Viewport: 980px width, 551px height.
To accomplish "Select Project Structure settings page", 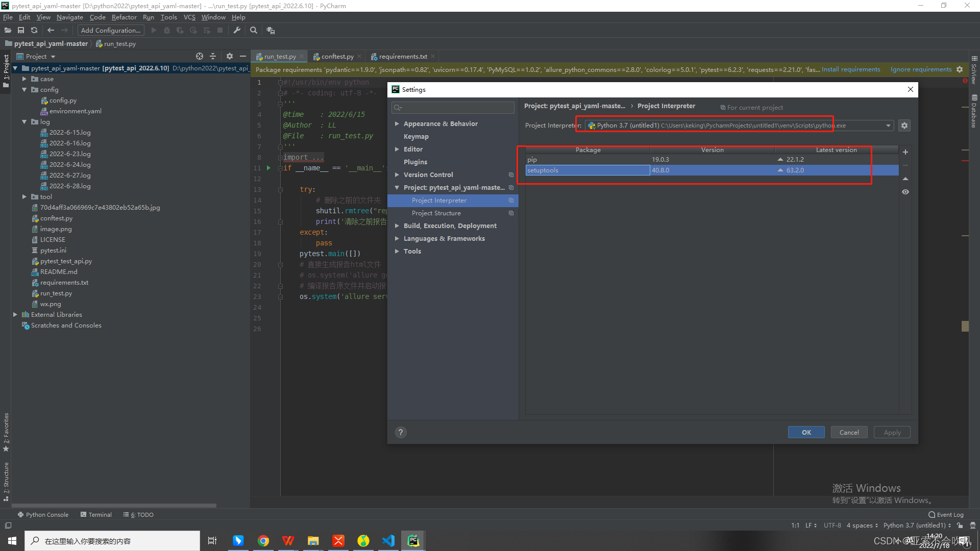I will coord(436,213).
